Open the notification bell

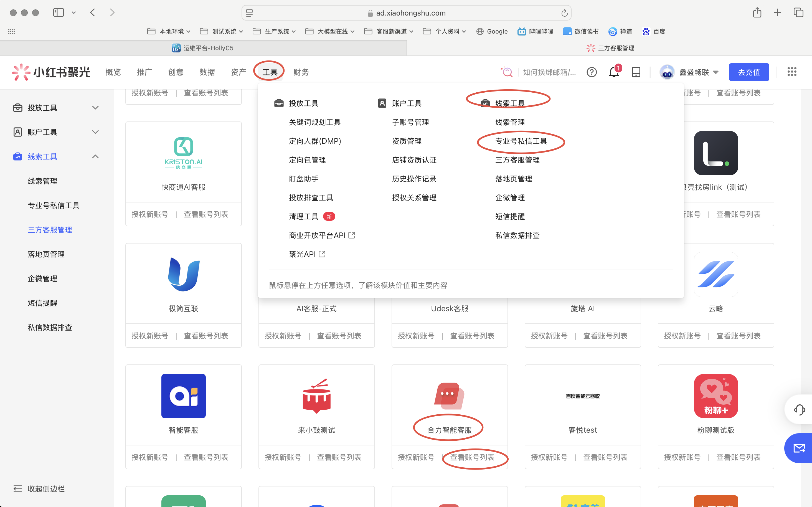point(614,72)
